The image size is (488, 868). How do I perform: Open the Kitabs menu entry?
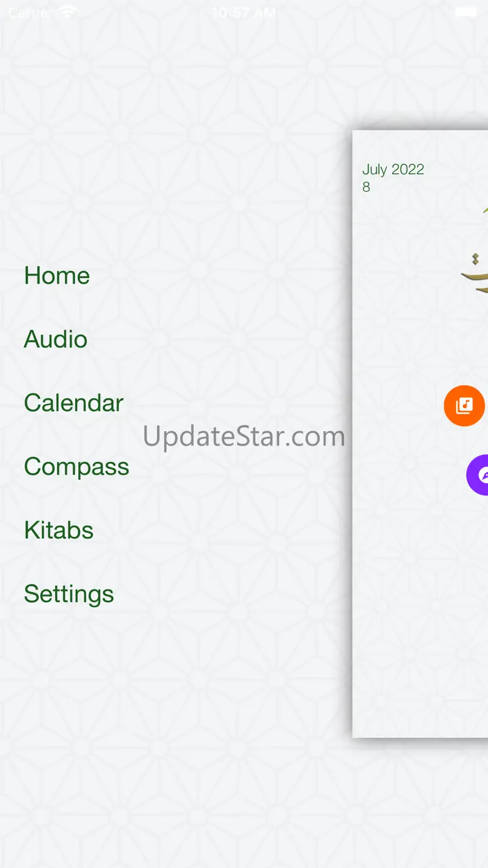[x=59, y=530]
